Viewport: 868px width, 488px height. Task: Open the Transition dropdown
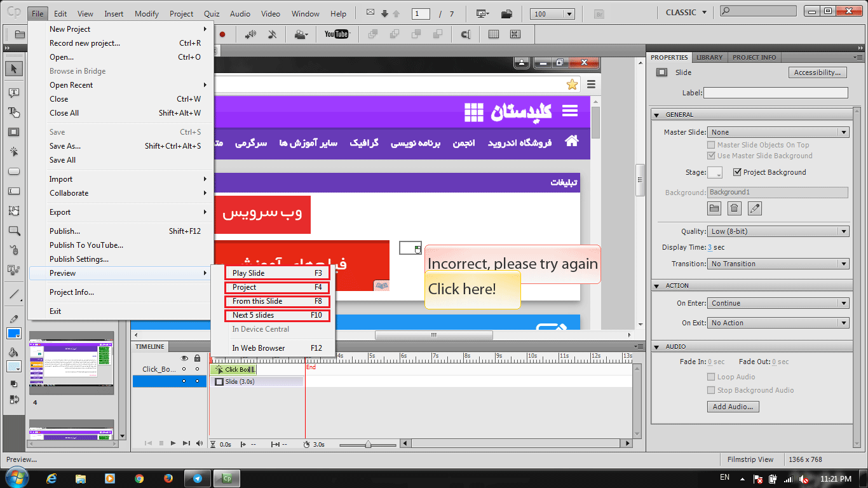778,264
